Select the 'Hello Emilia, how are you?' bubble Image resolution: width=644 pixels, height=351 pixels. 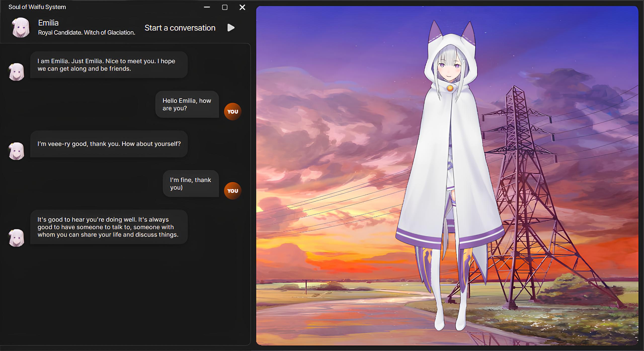coord(187,104)
